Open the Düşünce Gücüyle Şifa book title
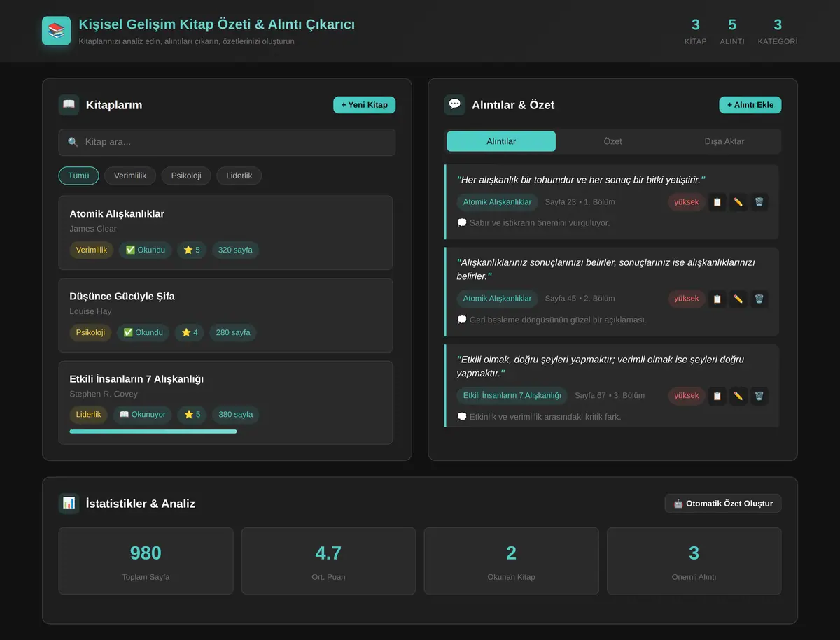The width and height of the screenshot is (840, 640). click(x=122, y=296)
